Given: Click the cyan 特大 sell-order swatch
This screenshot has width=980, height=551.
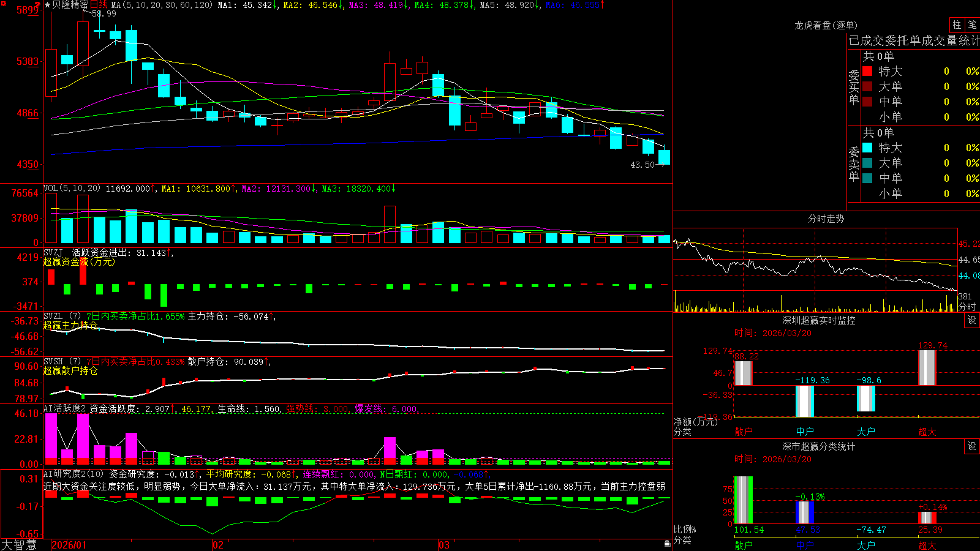Looking at the screenshot, I should [867, 148].
